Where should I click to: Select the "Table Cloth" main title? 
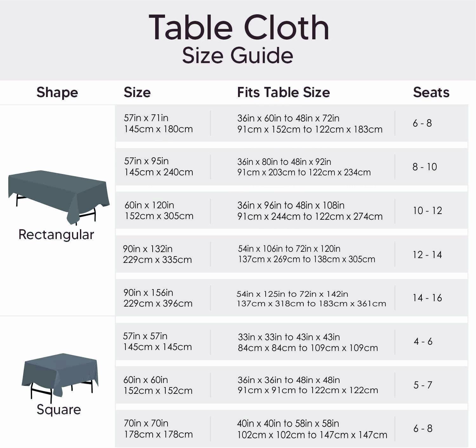coord(238,28)
